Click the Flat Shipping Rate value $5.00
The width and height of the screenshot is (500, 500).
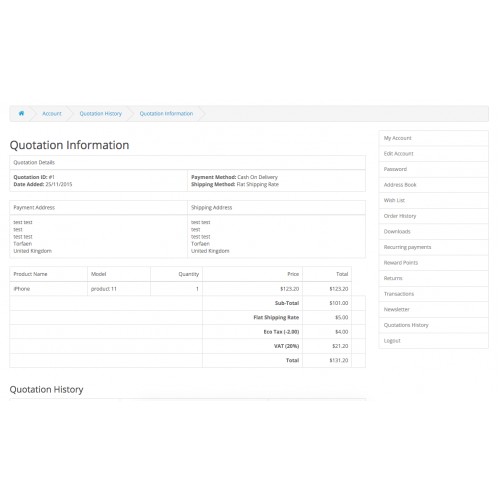tap(342, 317)
